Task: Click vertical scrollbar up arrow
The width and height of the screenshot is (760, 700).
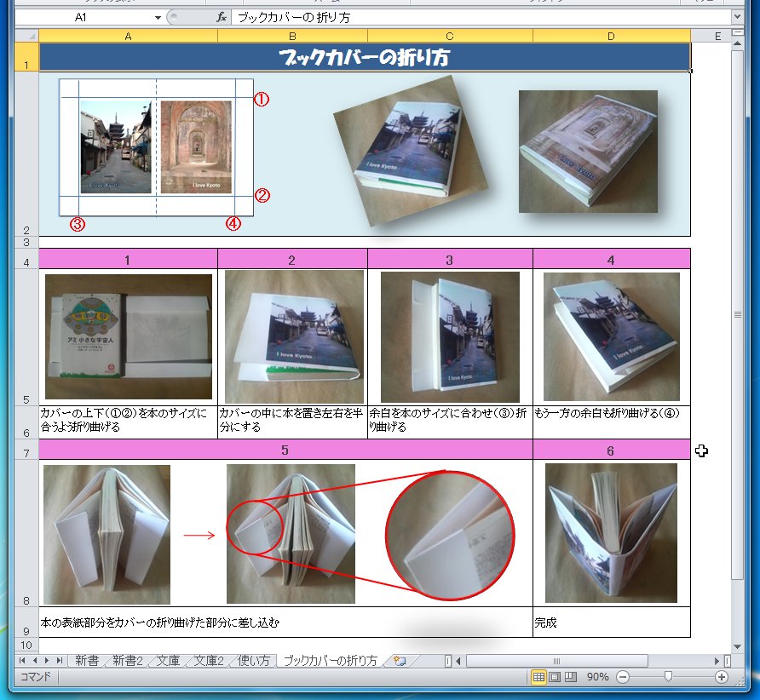Action: 737,43
